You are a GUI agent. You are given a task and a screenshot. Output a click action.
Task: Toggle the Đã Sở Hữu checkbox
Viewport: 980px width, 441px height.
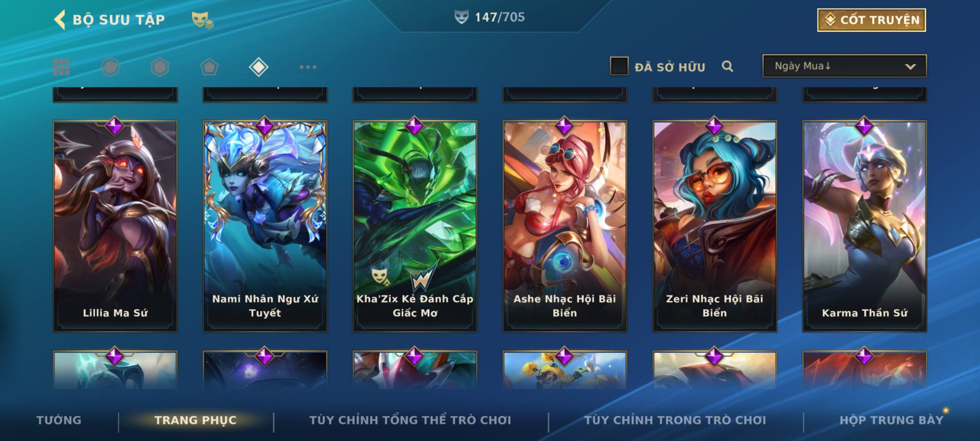[619, 66]
